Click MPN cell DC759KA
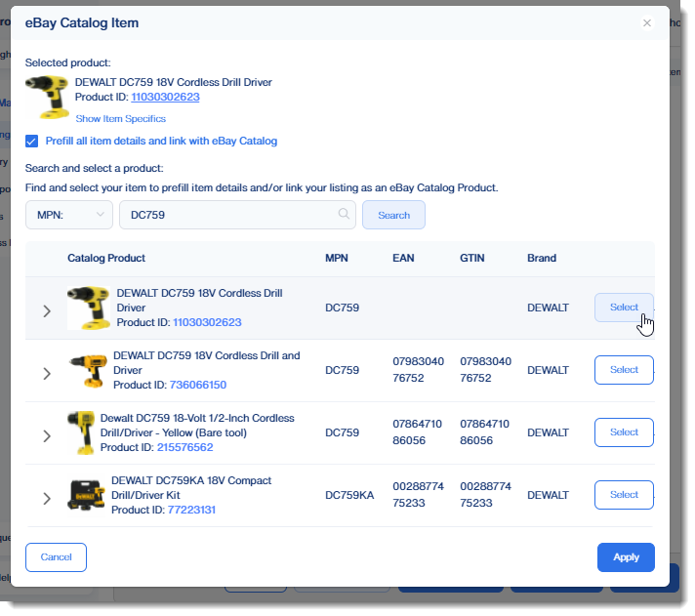The height and width of the screenshot is (616, 695). tap(349, 495)
